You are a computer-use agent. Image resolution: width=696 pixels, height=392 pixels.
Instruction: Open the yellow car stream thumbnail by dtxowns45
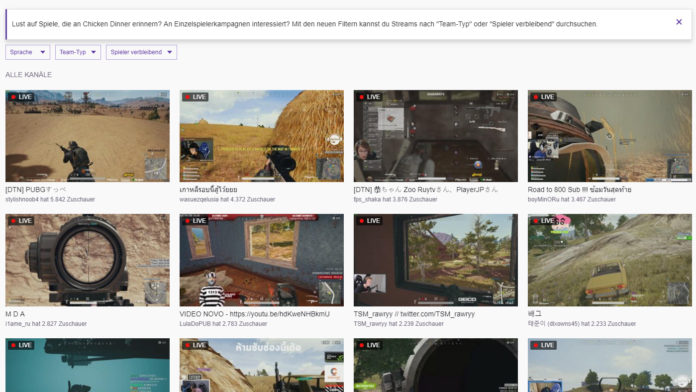609,260
